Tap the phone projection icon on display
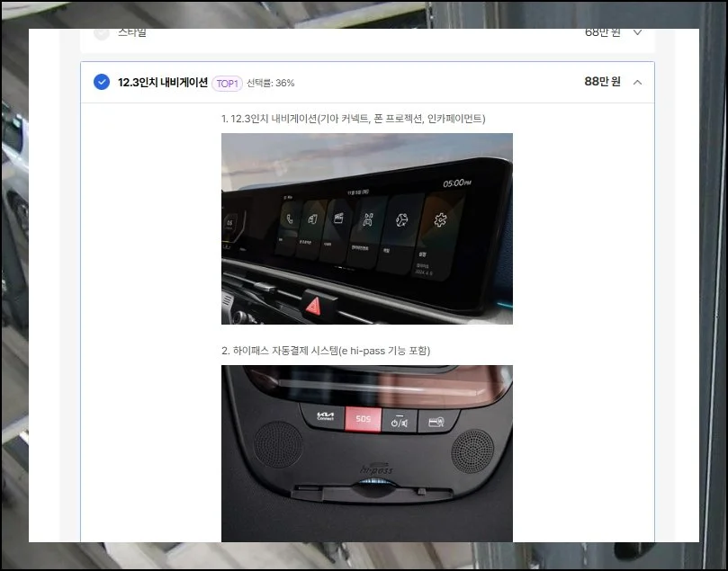The height and width of the screenshot is (571, 728). coord(311,219)
